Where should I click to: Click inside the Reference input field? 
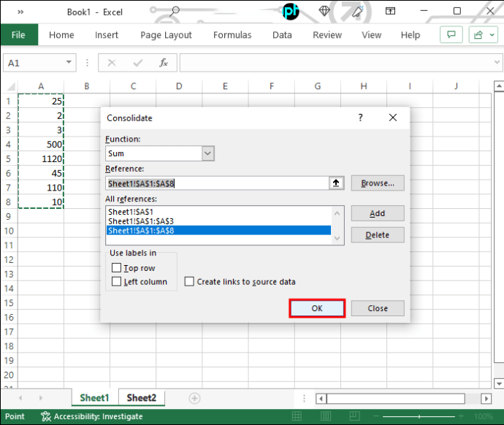(x=217, y=183)
